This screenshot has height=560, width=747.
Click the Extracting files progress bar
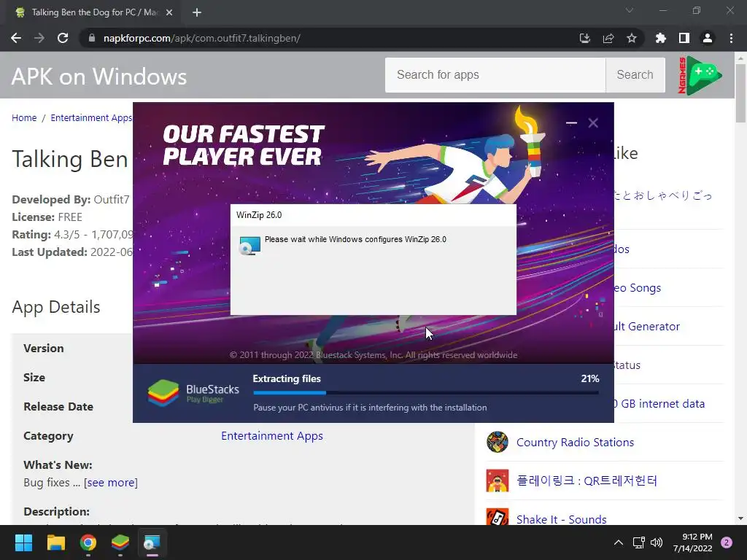point(426,393)
